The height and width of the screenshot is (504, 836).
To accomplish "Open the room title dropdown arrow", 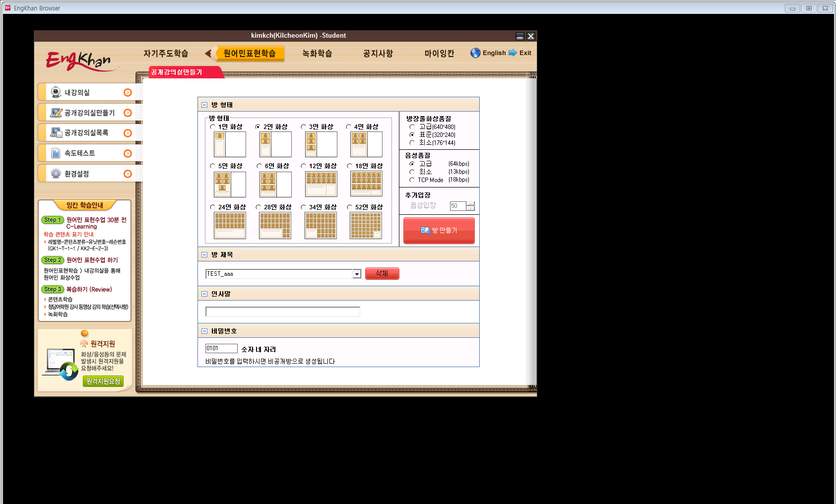I will click(x=356, y=274).
